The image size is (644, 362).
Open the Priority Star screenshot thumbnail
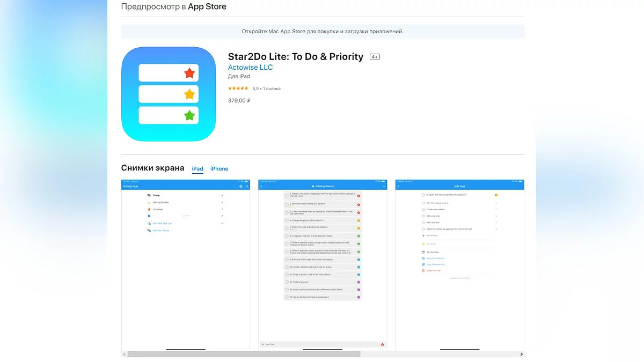click(186, 265)
